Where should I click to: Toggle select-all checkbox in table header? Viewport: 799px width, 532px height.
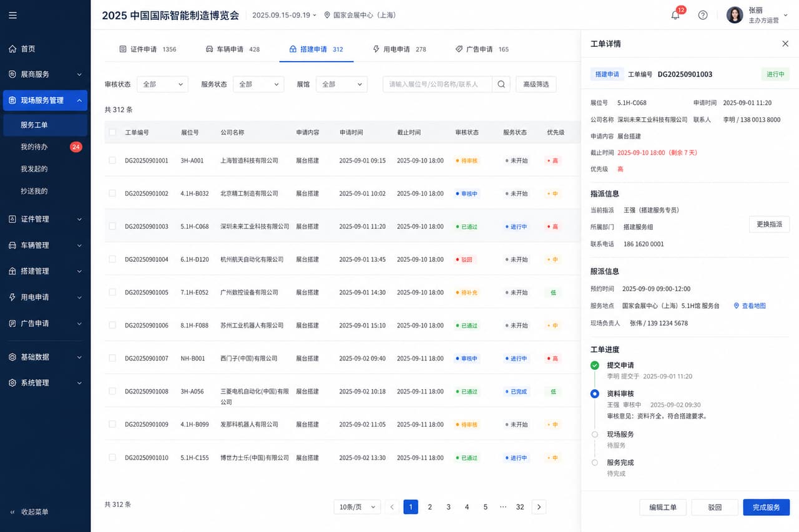coord(112,132)
